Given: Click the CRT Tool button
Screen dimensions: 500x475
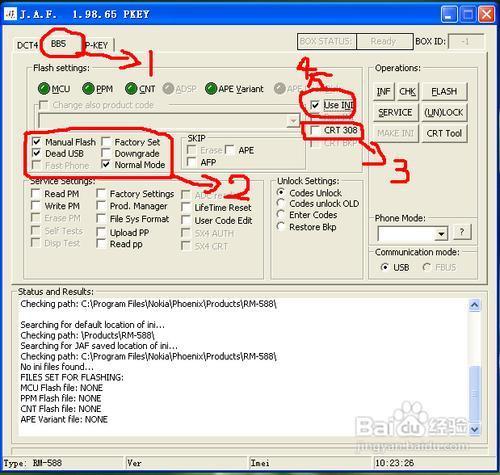Looking at the screenshot, I should point(444,133).
